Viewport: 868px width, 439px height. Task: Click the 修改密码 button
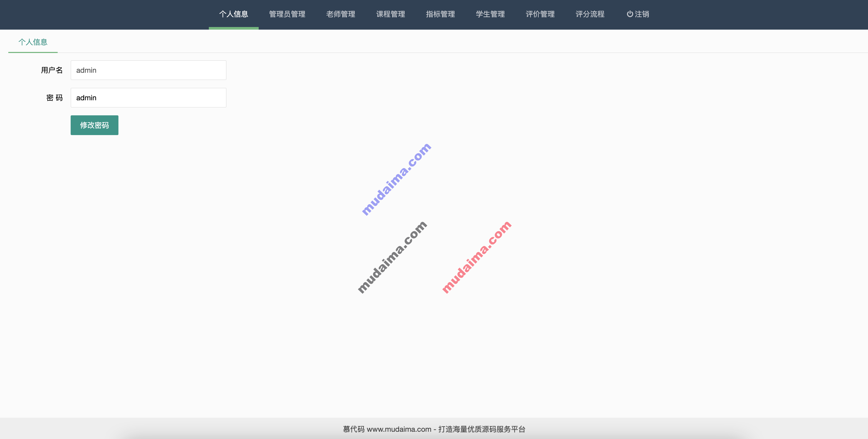(x=94, y=125)
